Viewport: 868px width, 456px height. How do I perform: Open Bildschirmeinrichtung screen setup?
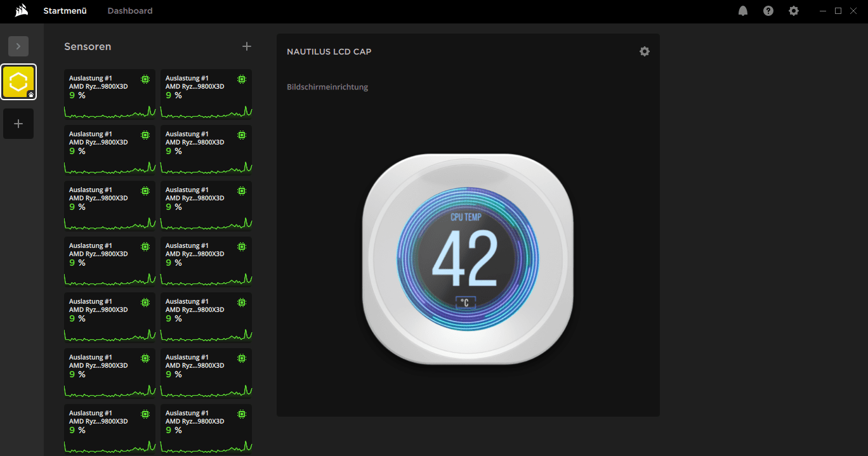(327, 87)
